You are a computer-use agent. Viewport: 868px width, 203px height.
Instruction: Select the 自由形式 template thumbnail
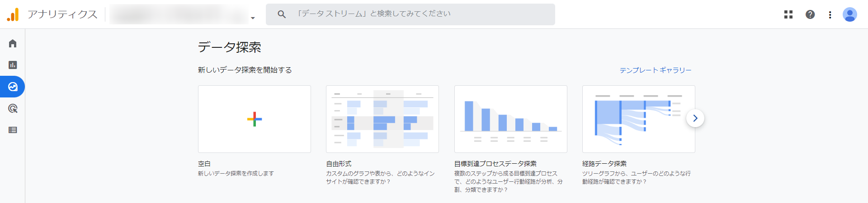coord(382,119)
